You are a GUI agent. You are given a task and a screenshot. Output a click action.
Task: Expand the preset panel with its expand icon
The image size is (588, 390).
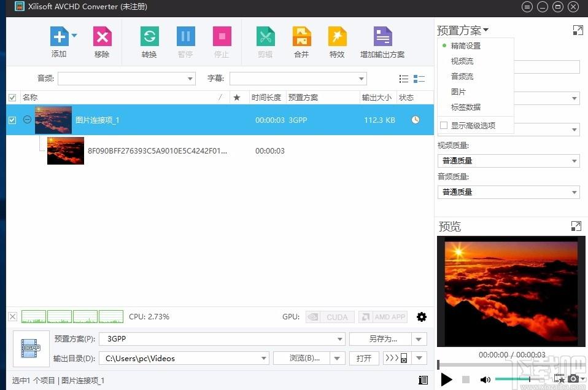coord(578,30)
